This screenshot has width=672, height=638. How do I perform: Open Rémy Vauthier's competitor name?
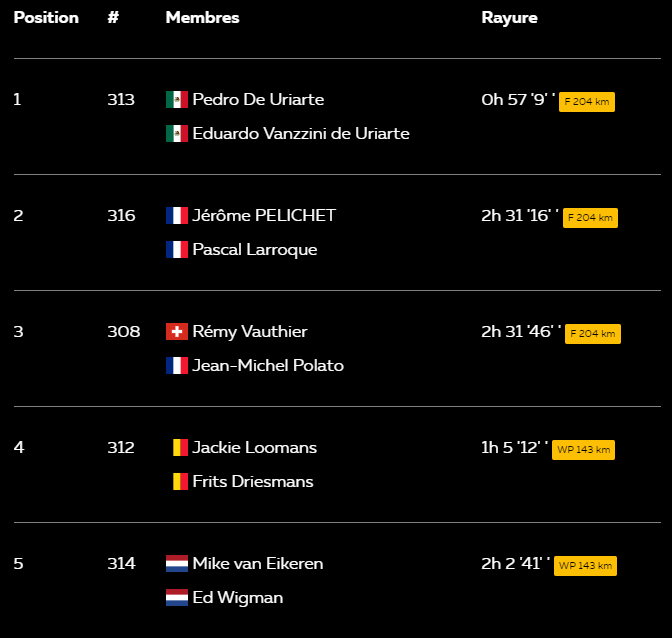(x=250, y=332)
